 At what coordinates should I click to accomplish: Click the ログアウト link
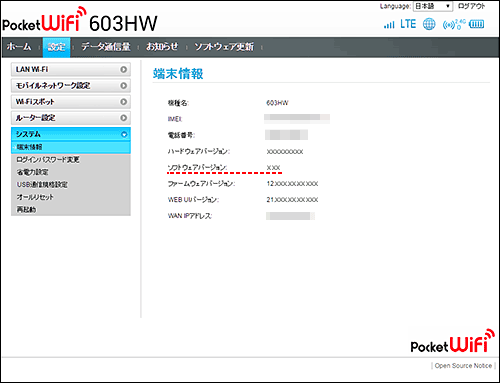(x=471, y=6)
